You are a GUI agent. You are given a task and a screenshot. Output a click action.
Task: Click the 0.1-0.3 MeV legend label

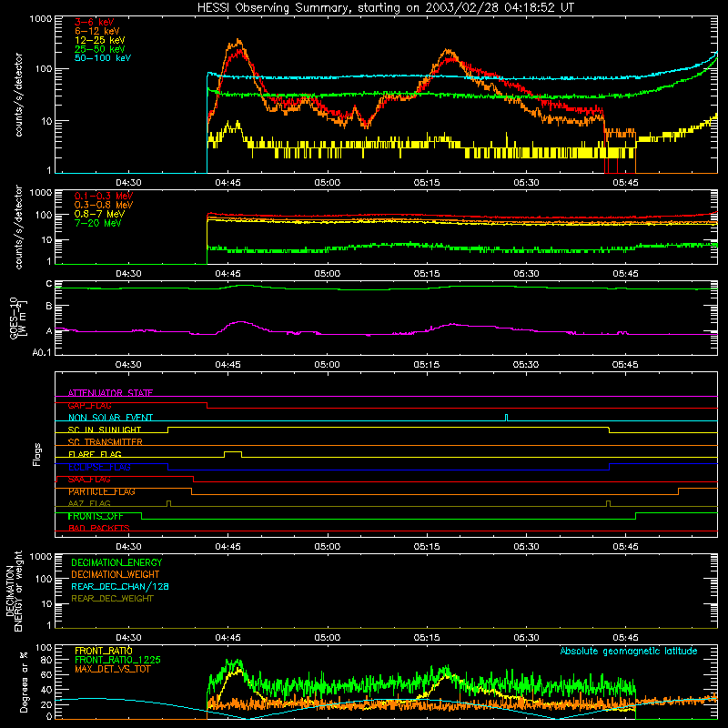point(104,196)
